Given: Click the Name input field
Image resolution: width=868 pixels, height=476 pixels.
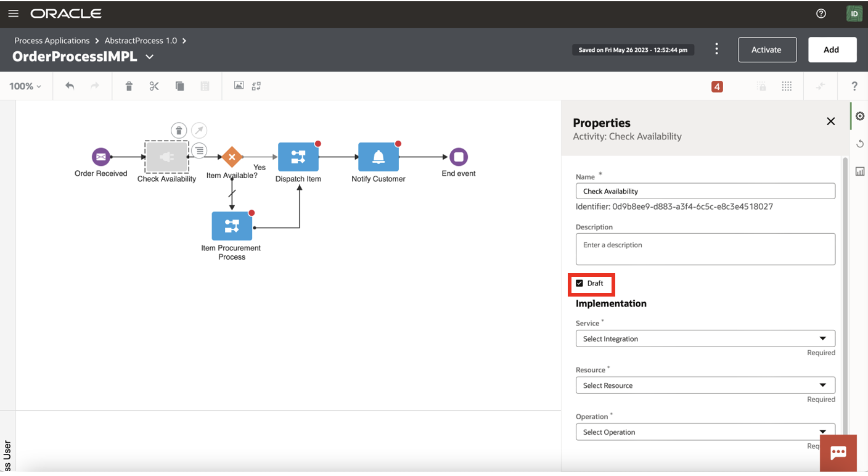Looking at the screenshot, I should point(705,191).
